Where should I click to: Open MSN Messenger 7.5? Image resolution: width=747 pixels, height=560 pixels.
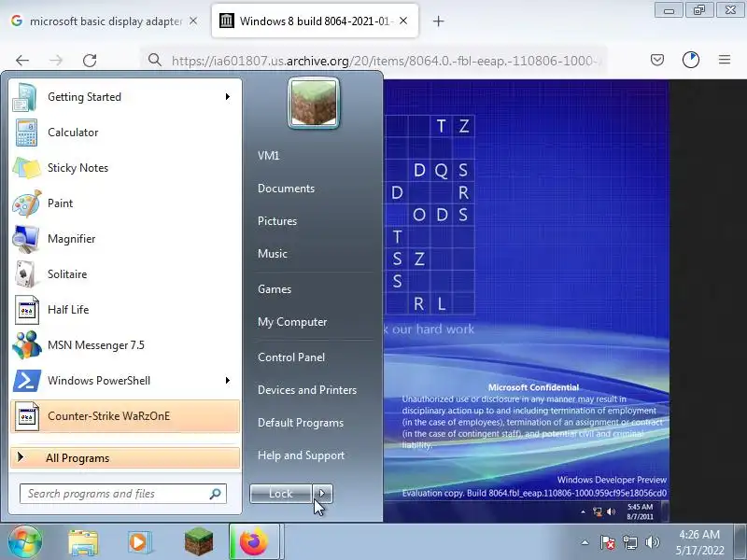click(125, 345)
